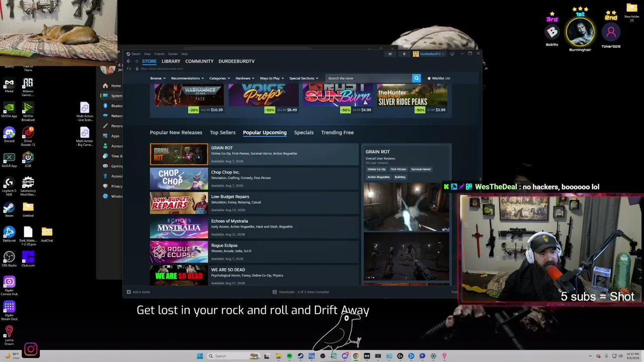Expand the Recommendations dropdown
Viewport: 644px width, 362px height.
tap(187, 78)
